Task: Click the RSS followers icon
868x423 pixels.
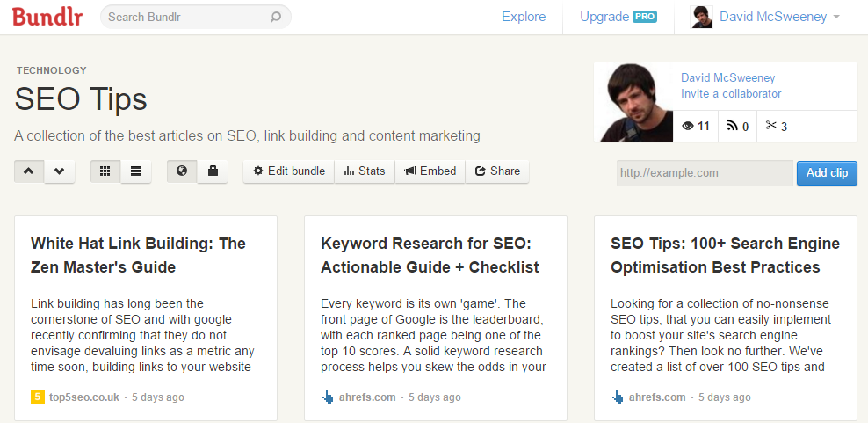Action: tap(733, 126)
